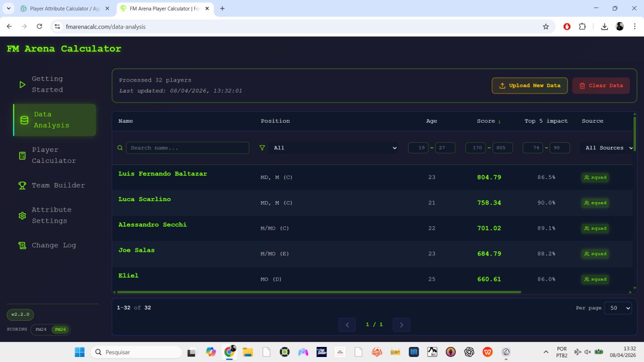View site information icon in address bar
The width and height of the screenshot is (644, 362).
tap(57, 27)
